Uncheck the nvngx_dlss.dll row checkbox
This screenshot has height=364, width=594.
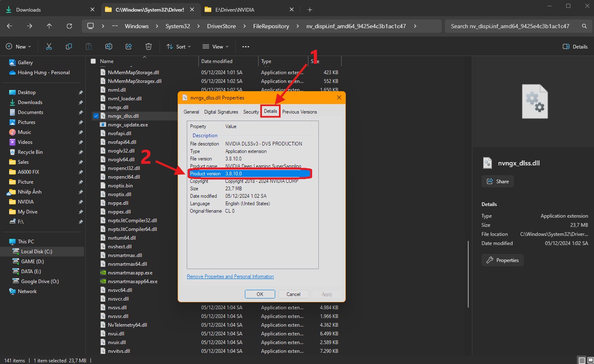[x=96, y=116]
